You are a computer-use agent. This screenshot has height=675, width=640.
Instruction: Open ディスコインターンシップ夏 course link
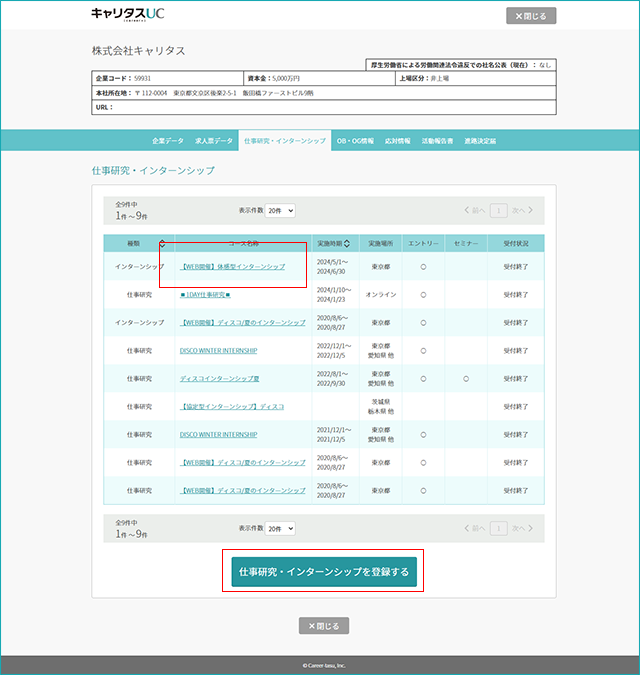click(x=220, y=379)
